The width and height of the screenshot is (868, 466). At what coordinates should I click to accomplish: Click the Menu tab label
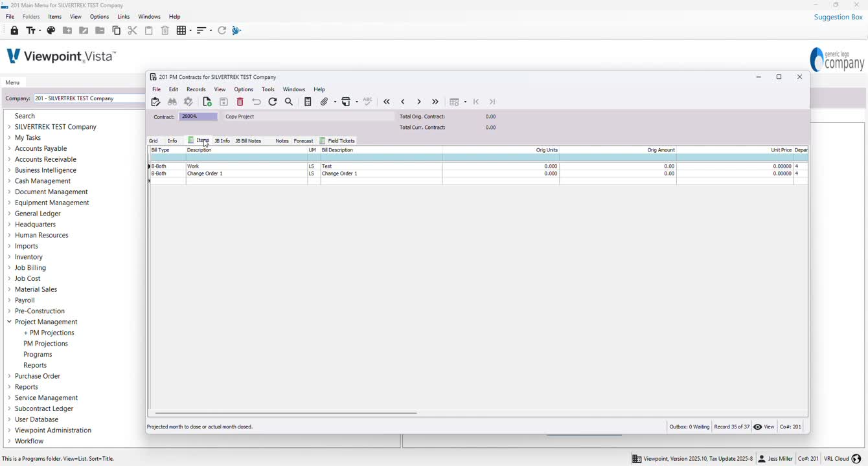tap(12, 83)
